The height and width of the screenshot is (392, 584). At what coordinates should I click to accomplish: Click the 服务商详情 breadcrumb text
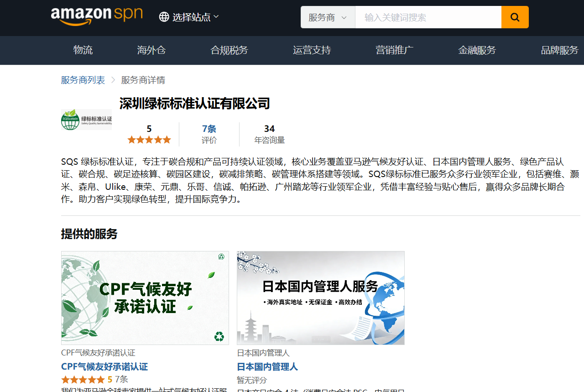[x=143, y=80]
